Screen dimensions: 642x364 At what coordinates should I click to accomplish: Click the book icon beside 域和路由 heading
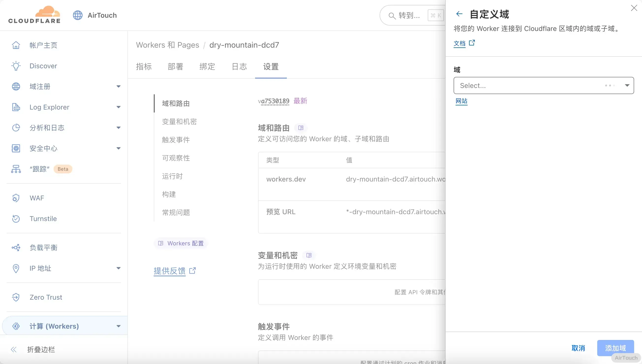tap(301, 128)
